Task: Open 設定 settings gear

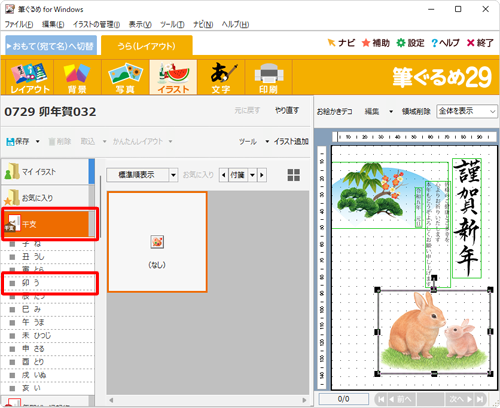Action: (410, 43)
